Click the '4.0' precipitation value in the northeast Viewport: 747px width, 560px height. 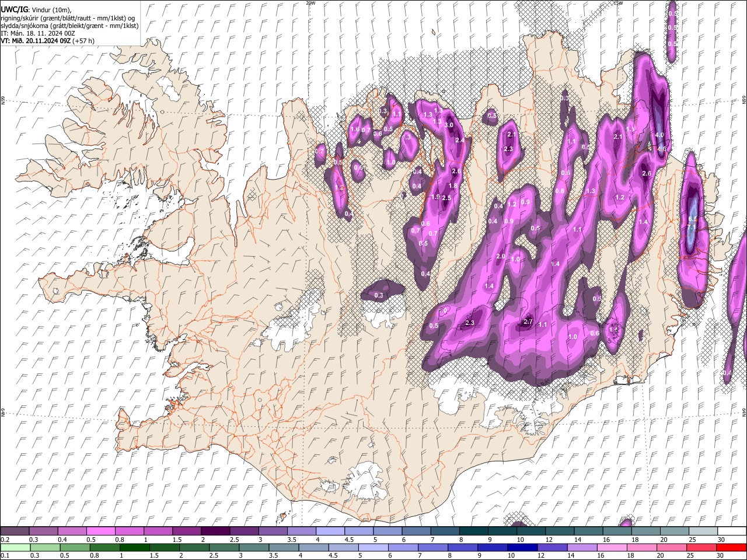660,135
